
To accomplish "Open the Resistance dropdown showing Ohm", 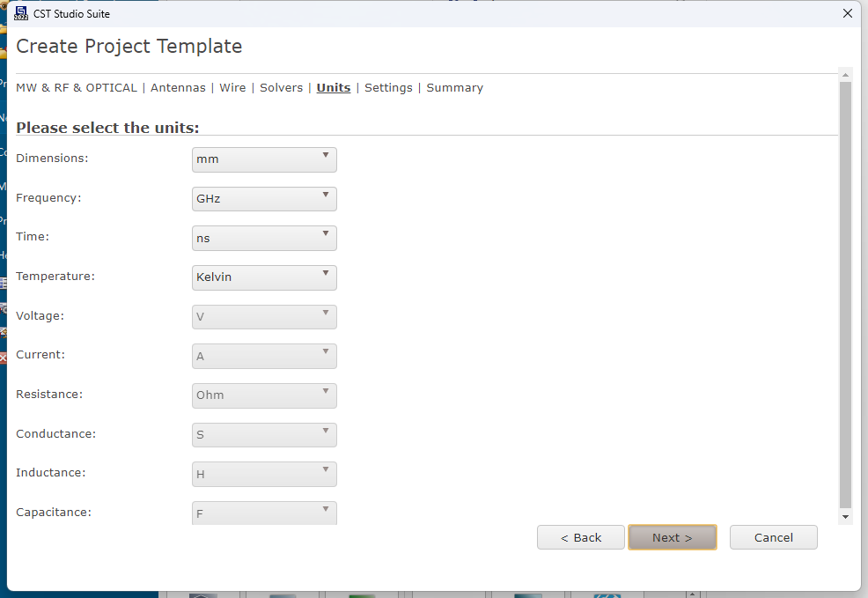I will (x=264, y=395).
